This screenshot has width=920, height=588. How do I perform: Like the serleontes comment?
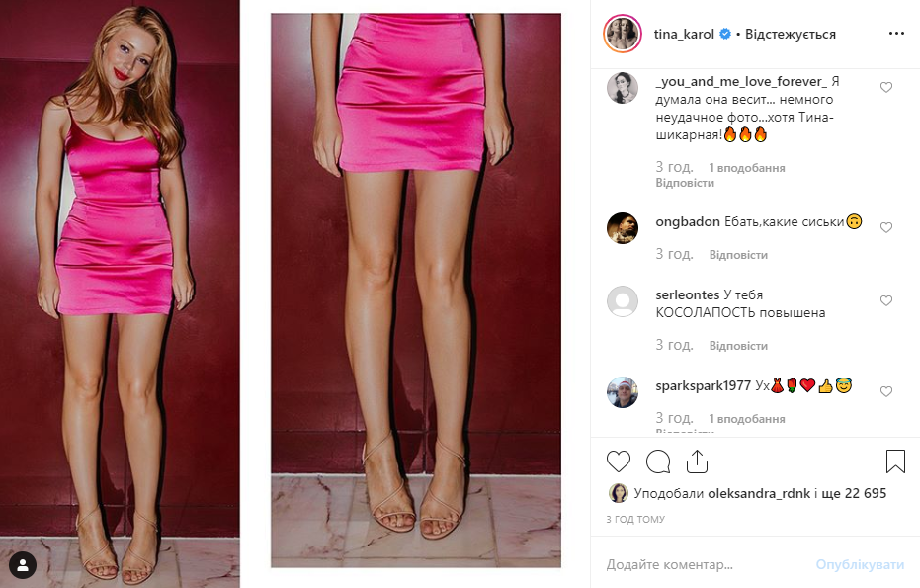[886, 301]
